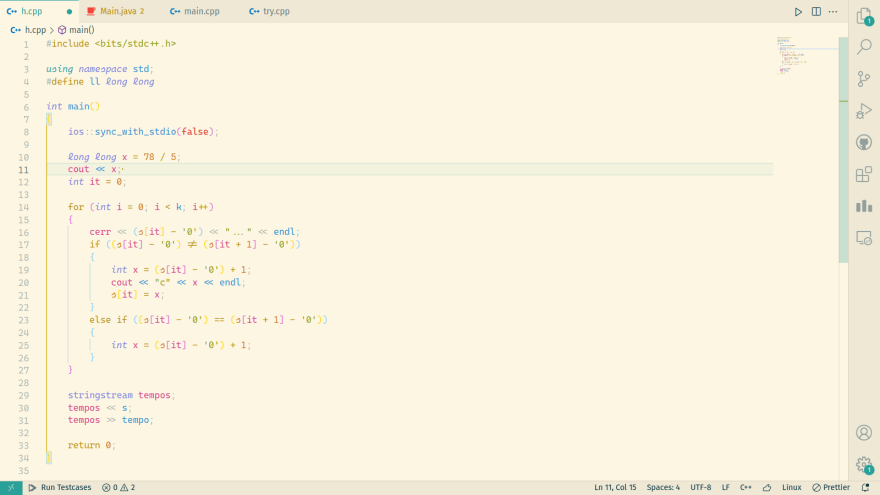Click Ln 11, Col 15 cursor position

(x=615, y=488)
